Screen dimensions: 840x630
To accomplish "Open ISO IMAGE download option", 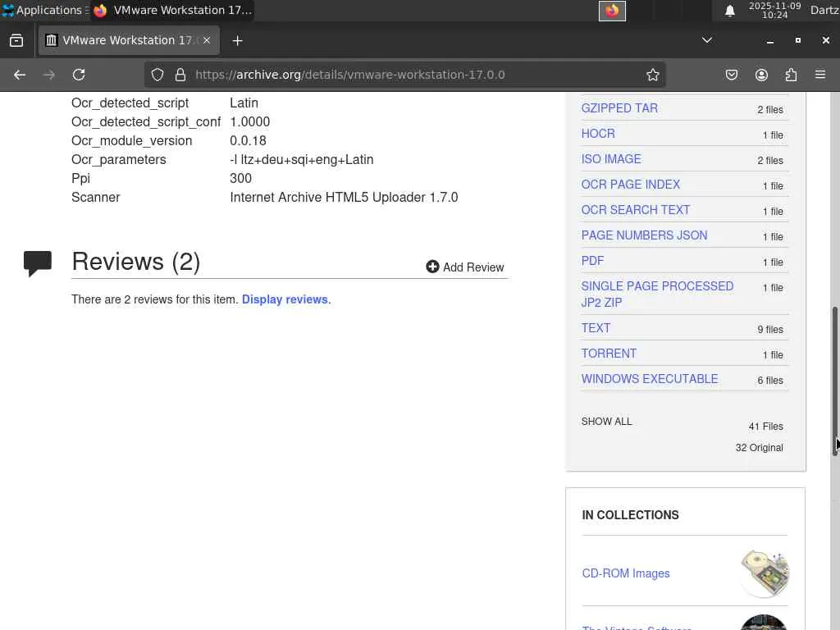I will tap(611, 159).
